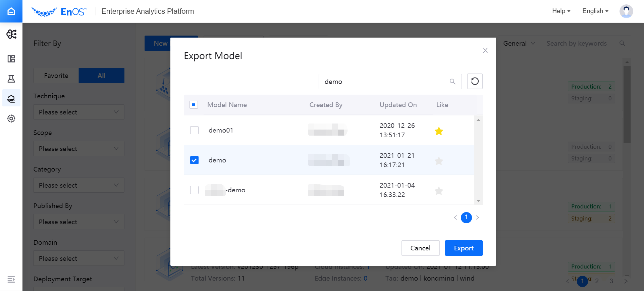Toggle the select-all checkbox in table header

pos(194,105)
